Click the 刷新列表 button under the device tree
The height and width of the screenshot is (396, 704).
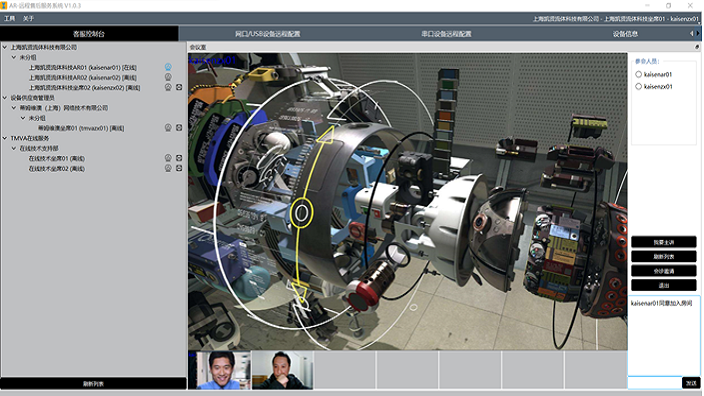(x=93, y=383)
